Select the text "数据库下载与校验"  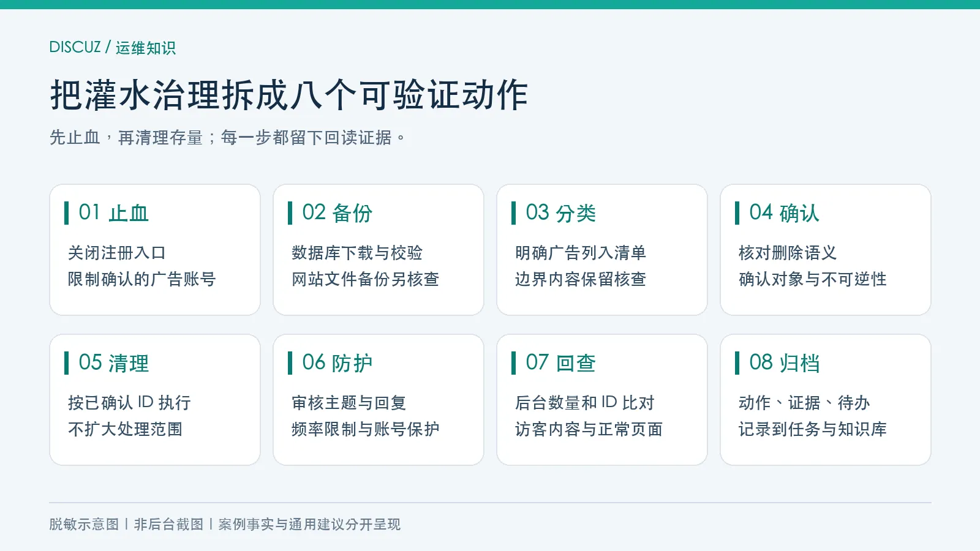pyautogui.click(x=357, y=253)
